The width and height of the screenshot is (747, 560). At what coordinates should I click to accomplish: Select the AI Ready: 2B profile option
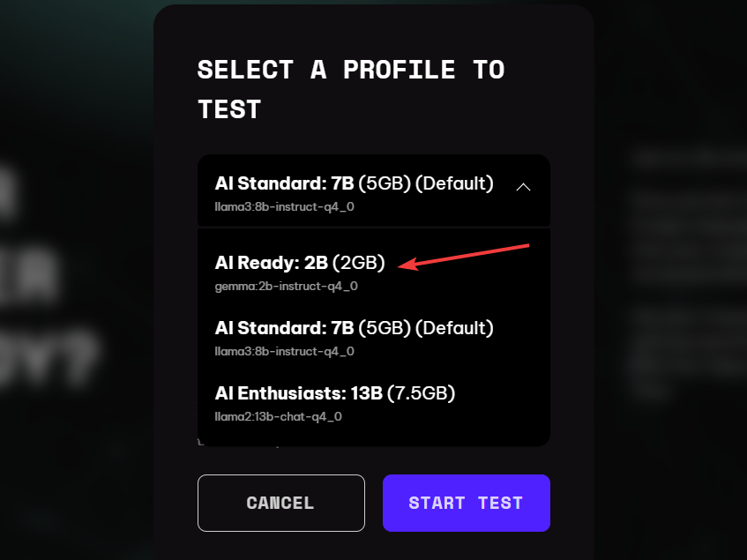click(374, 272)
